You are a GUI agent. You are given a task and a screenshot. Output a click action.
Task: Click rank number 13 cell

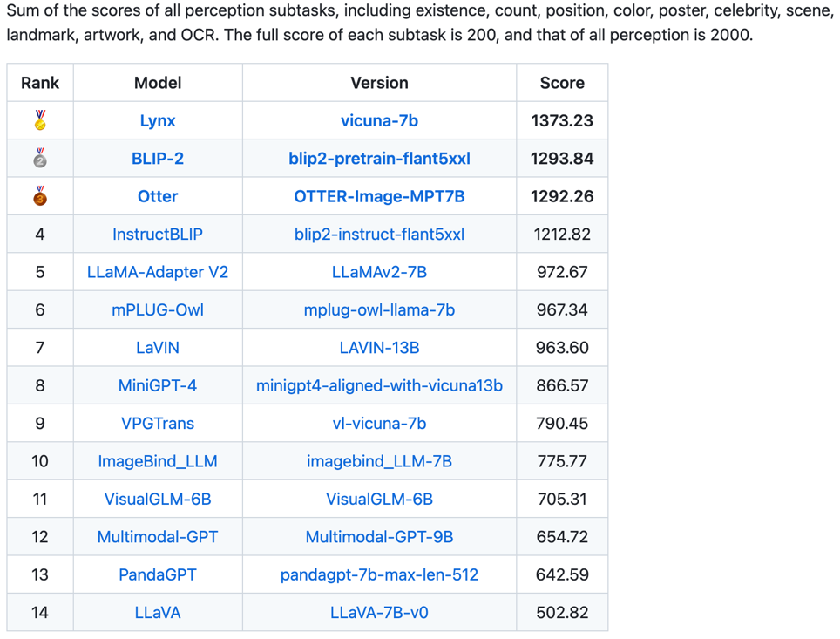click(40, 574)
